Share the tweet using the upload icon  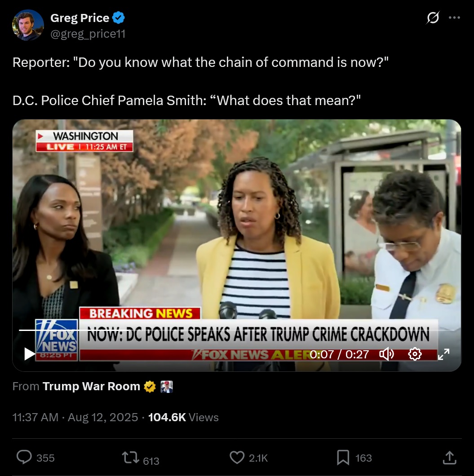pos(450,458)
